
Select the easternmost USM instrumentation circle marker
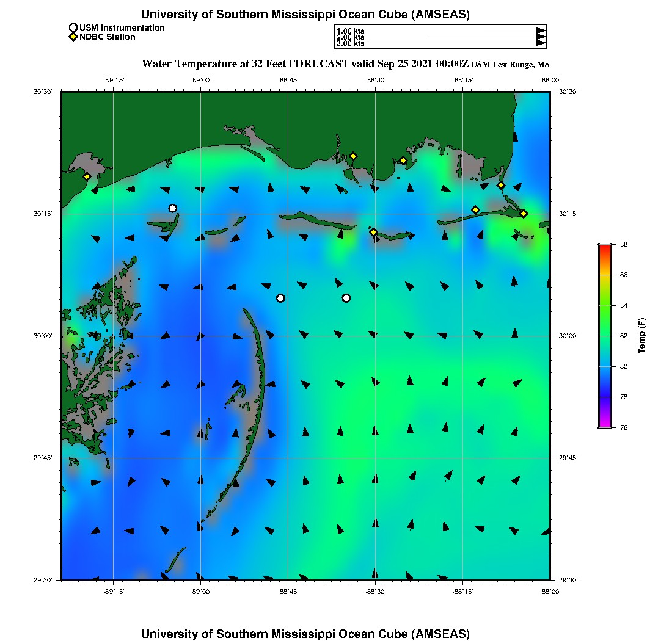[x=346, y=298]
